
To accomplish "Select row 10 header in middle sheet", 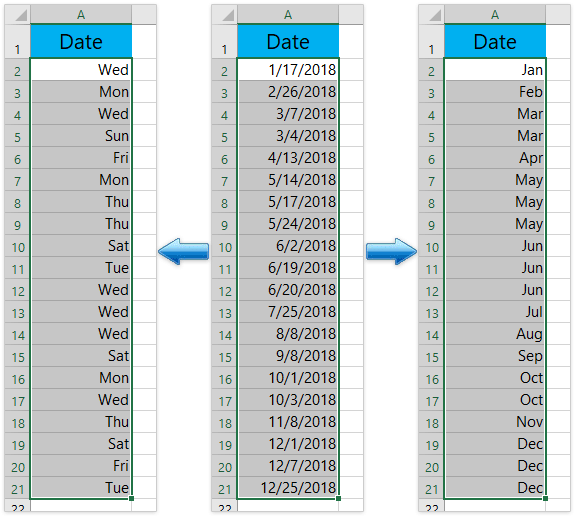I will pyautogui.click(x=224, y=246).
